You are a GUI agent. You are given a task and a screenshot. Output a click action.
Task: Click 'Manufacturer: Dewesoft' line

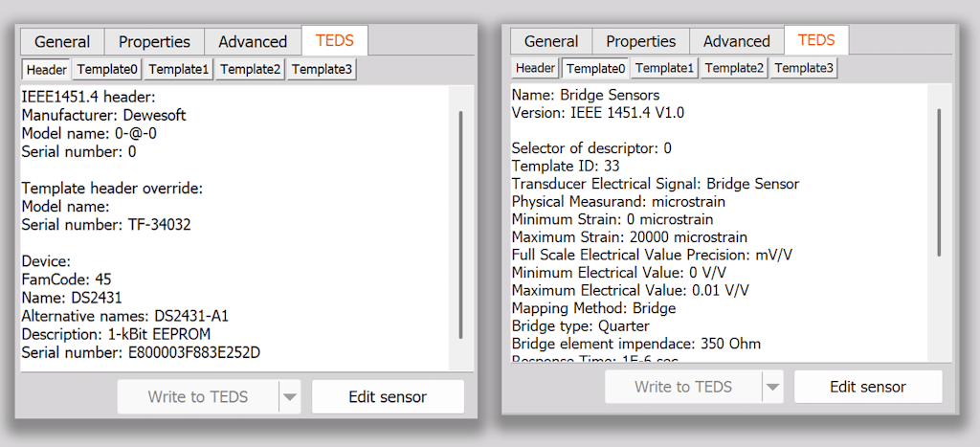click(103, 116)
